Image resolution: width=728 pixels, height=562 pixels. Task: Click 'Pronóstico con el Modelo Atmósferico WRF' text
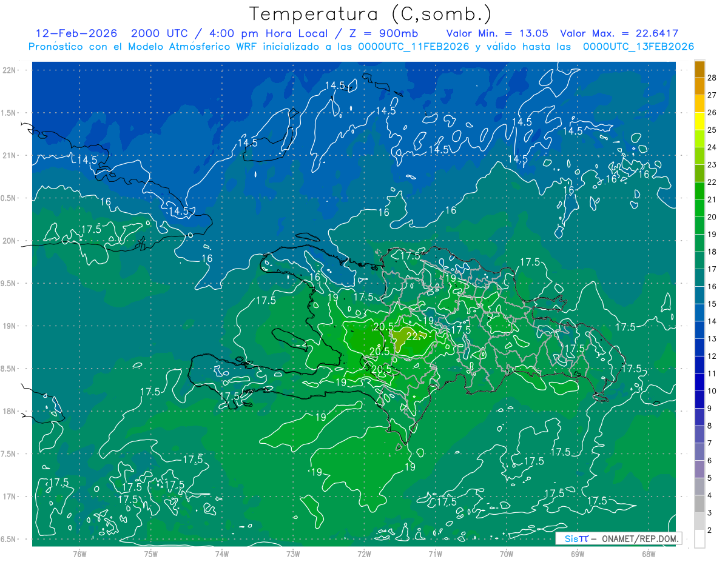[143, 47]
